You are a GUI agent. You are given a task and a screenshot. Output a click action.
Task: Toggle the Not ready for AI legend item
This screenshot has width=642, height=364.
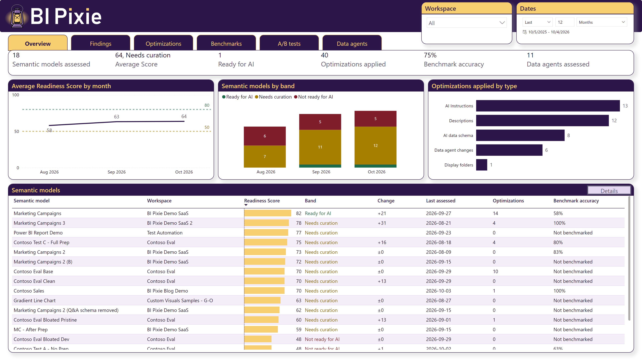click(x=313, y=97)
